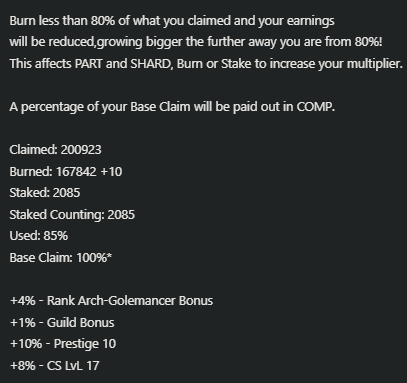Viewport: 407px width, 383px height.
Task: Click the Claimed: 200923 line
Action: pos(55,150)
